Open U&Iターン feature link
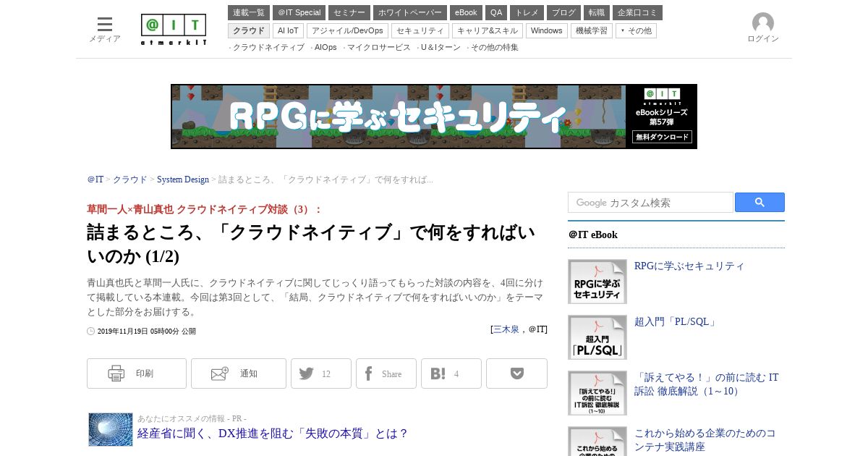Image resolution: width=868 pixels, height=456 pixels. tap(441, 47)
